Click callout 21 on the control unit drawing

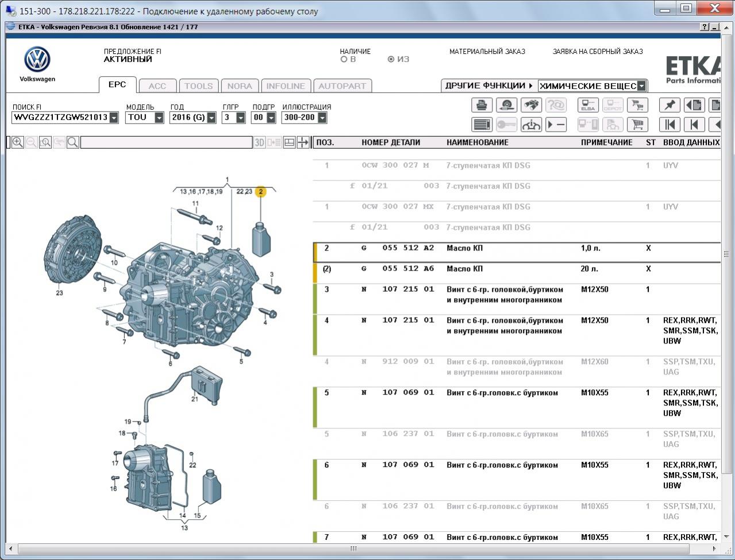click(x=194, y=399)
